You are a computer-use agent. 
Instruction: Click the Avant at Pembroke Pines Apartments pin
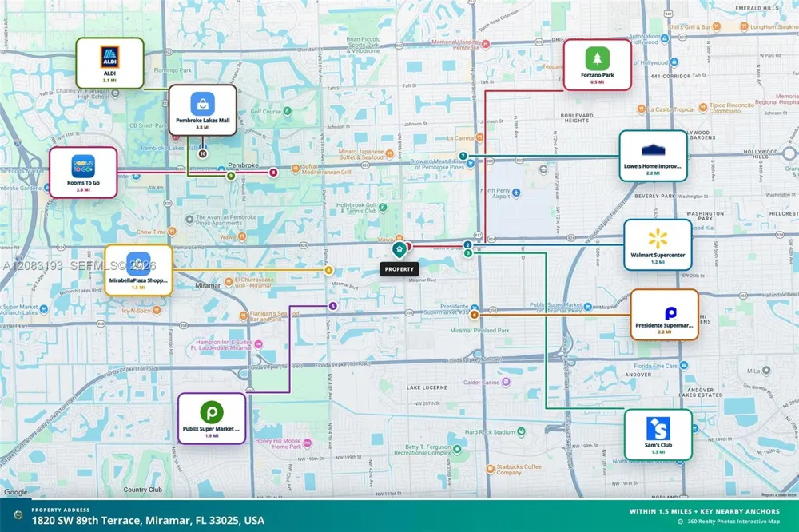pyautogui.click(x=189, y=220)
